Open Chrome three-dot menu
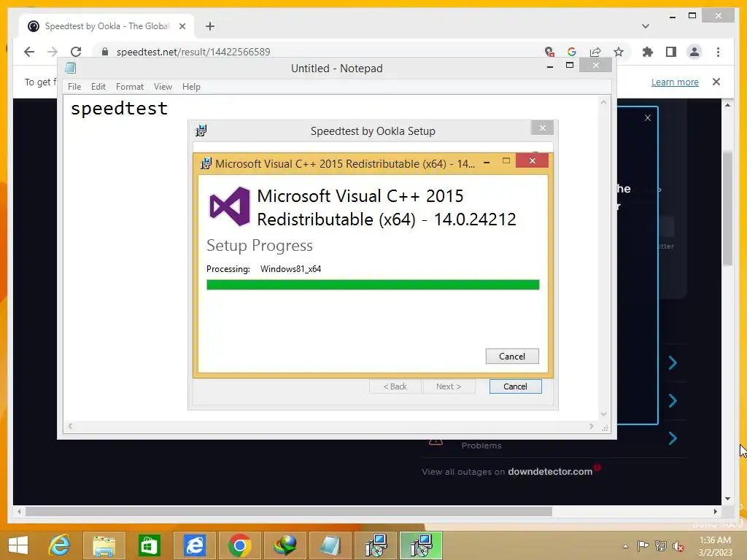747x560 pixels. pyautogui.click(x=718, y=52)
